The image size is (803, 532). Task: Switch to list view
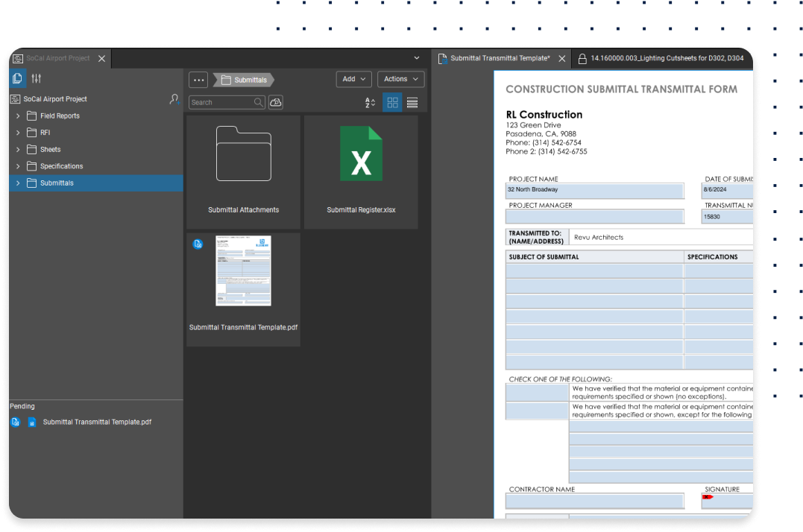point(412,102)
